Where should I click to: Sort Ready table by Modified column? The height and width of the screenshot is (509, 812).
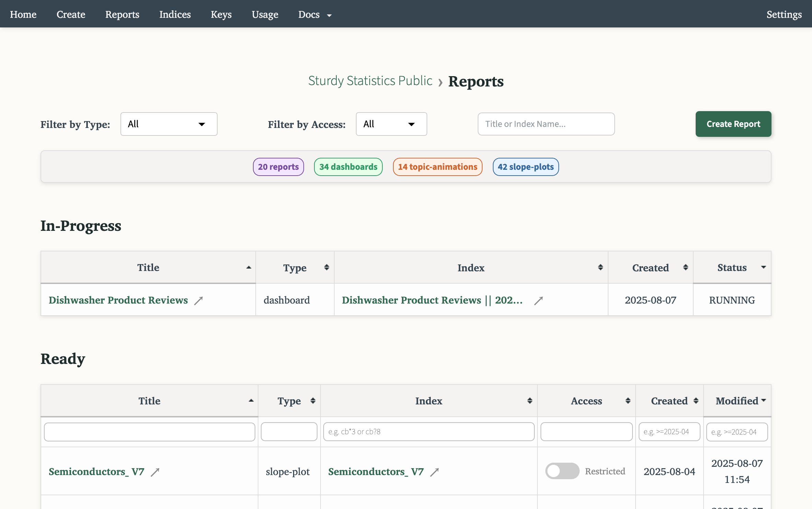pyautogui.click(x=764, y=400)
